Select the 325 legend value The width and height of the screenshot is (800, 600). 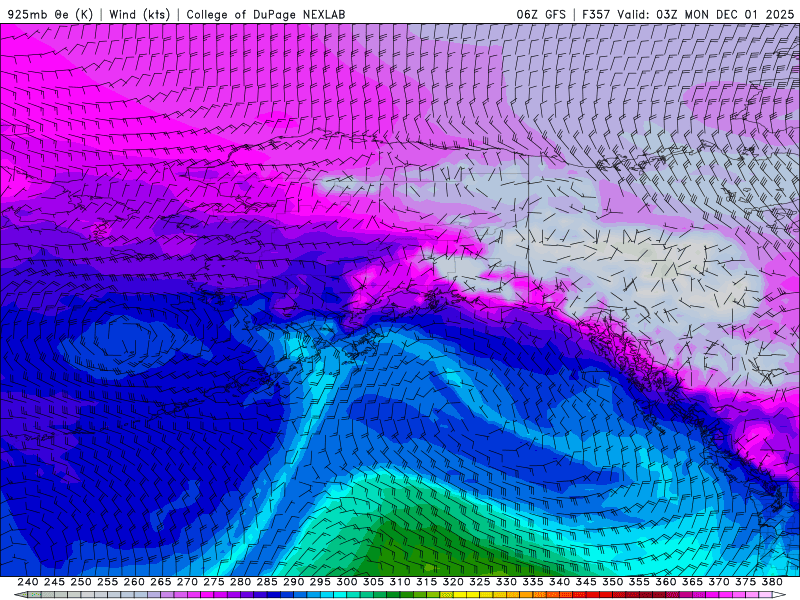(x=480, y=582)
